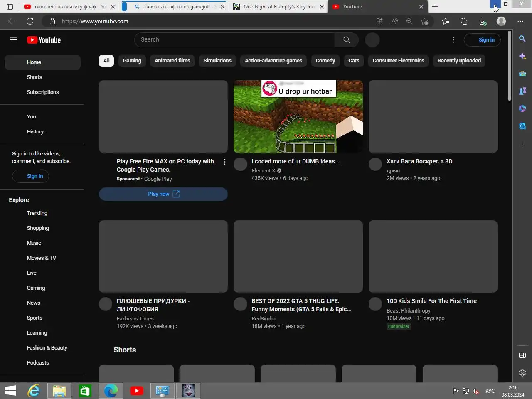This screenshot has width=532, height=399.
Task: Open Subscriptions in the left navigation
Action: coord(42,92)
